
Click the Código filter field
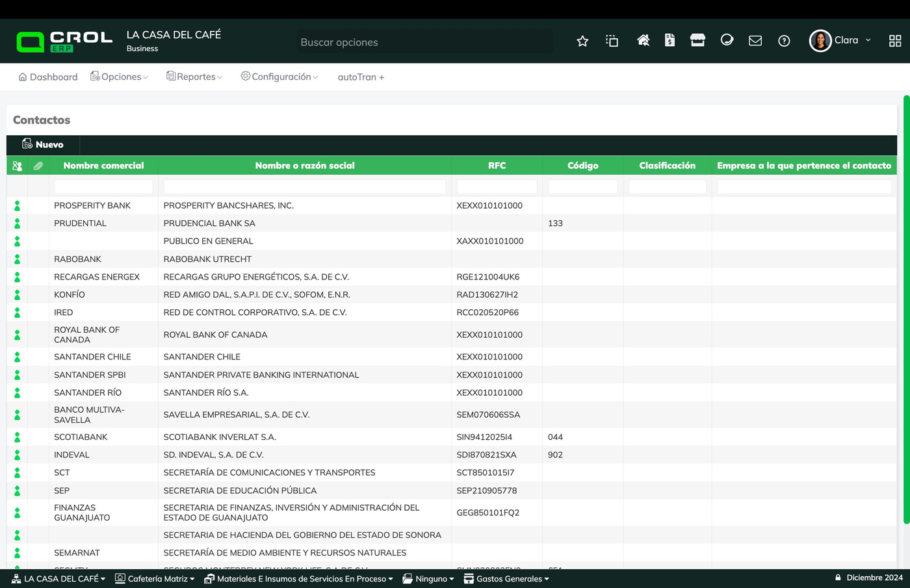pos(583,186)
